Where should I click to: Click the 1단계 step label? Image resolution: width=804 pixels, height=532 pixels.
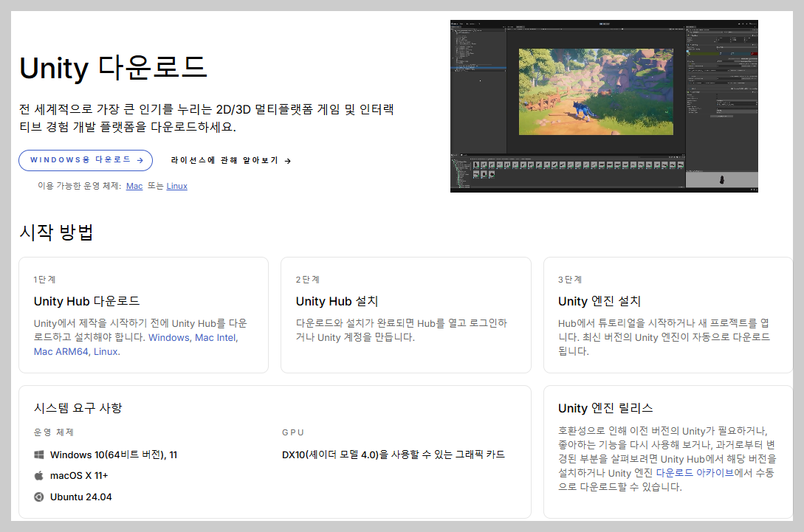click(x=44, y=280)
